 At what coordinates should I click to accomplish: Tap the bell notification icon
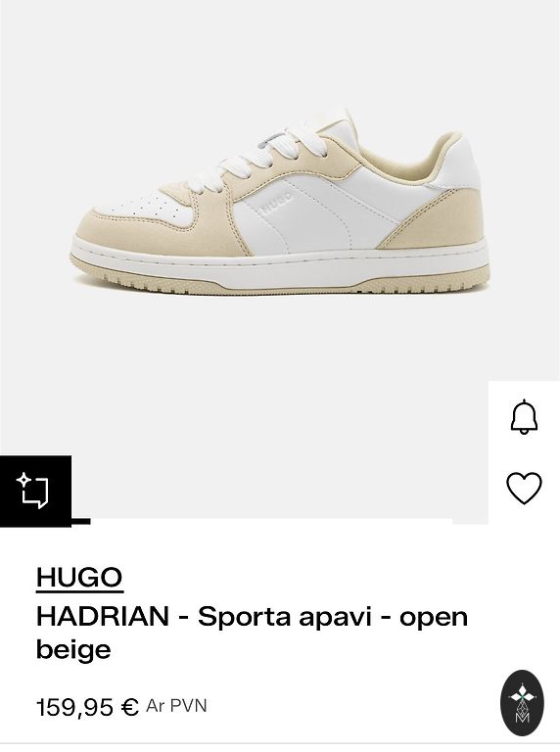(524, 417)
